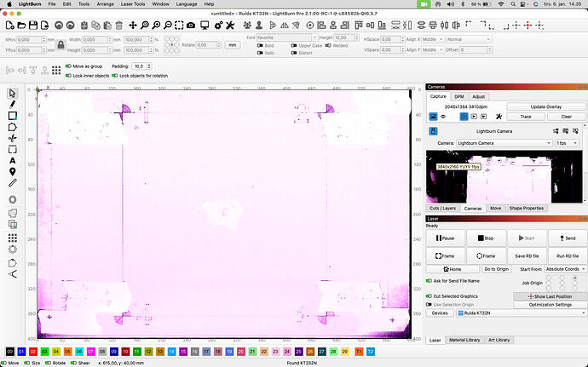Image resolution: width=588 pixels, height=367 pixels.
Task: Select the Grid Array tool
Action: coord(13,238)
